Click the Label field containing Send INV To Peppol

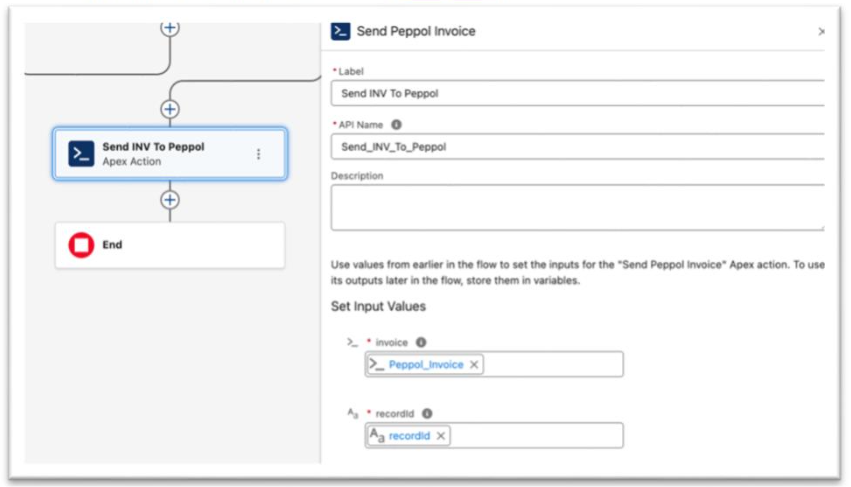click(577, 94)
